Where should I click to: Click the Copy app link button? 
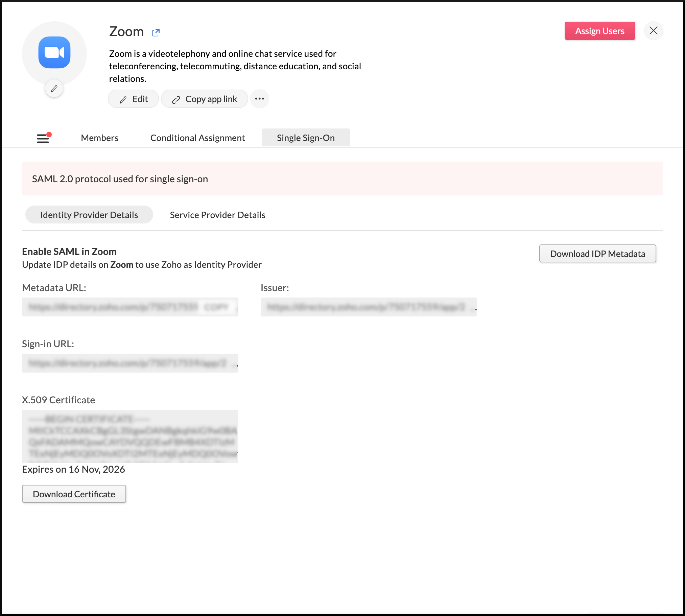(205, 99)
